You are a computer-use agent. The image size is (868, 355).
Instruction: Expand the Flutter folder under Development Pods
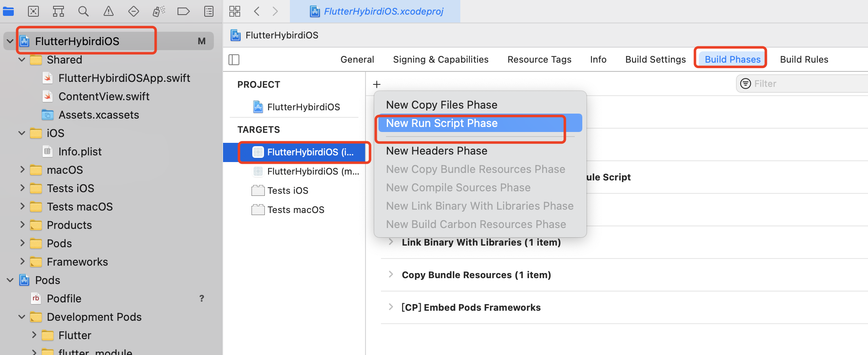[34, 335]
